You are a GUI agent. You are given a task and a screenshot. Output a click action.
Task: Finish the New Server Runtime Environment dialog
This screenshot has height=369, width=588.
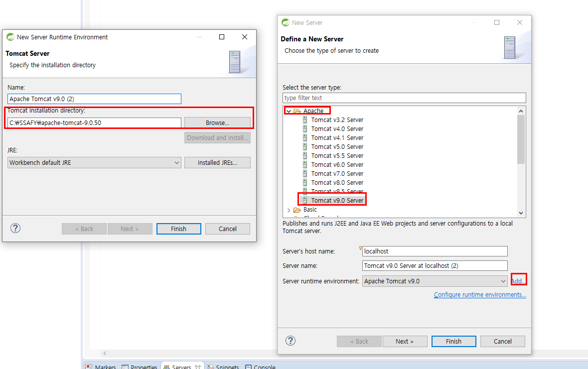178,229
